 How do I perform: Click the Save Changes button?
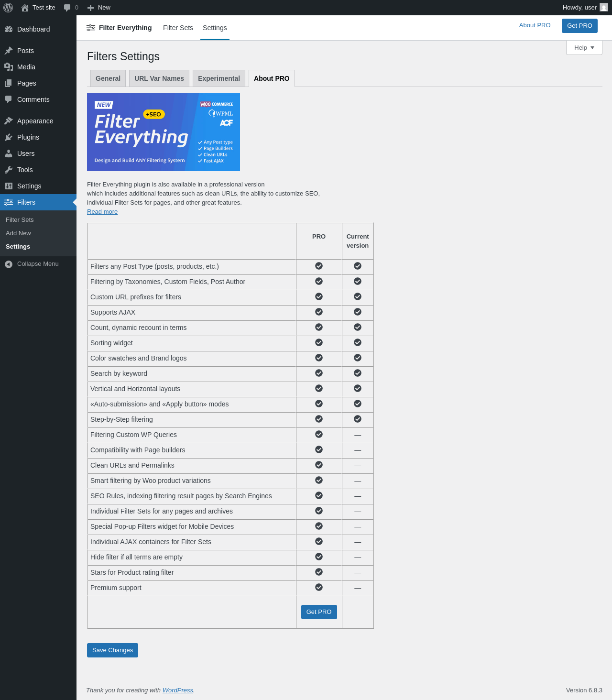[x=112, y=650]
